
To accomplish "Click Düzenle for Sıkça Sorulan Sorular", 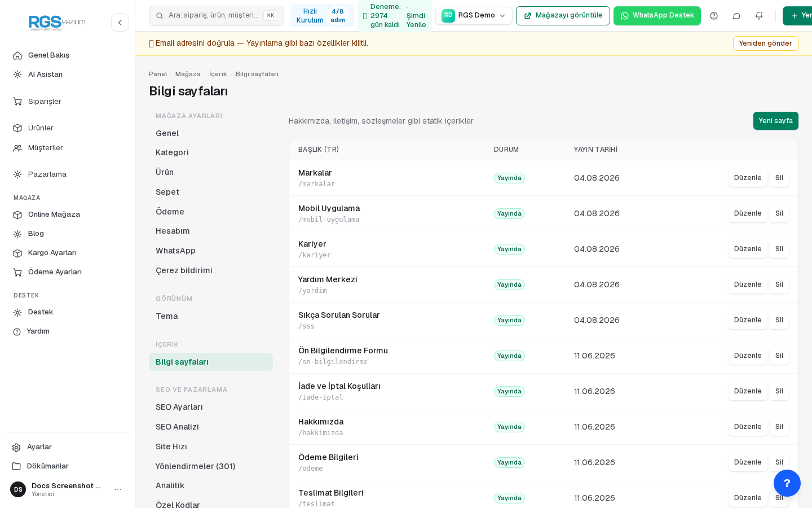I will (x=748, y=320).
